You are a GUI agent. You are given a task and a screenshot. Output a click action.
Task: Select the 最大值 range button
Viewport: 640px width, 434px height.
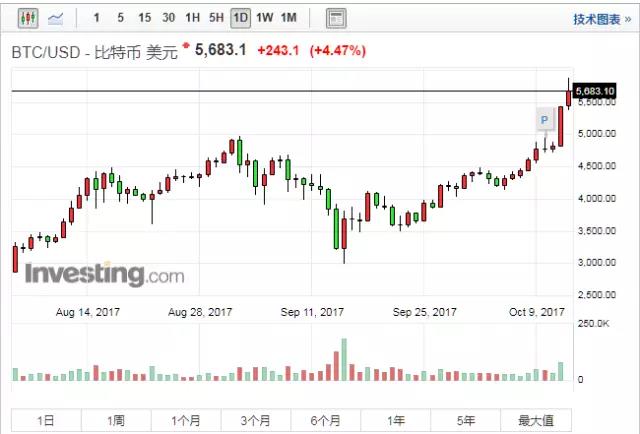(x=536, y=420)
